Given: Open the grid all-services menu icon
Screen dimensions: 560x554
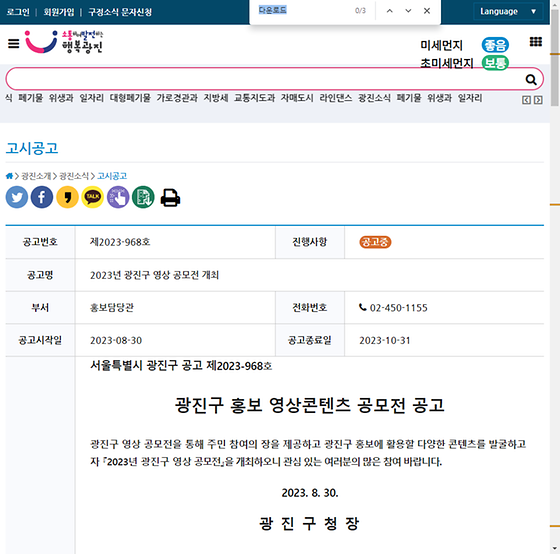Looking at the screenshot, I should (x=536, y=42).
